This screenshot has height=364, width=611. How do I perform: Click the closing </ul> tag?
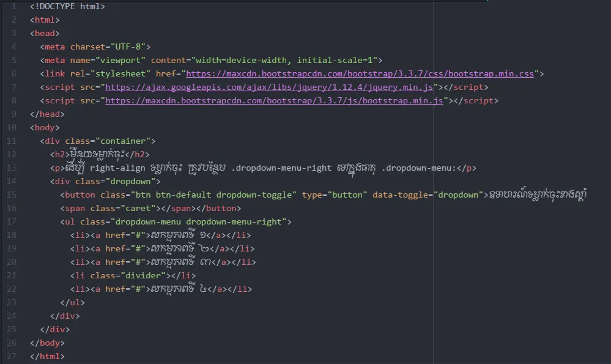click(x=73, y=302)
